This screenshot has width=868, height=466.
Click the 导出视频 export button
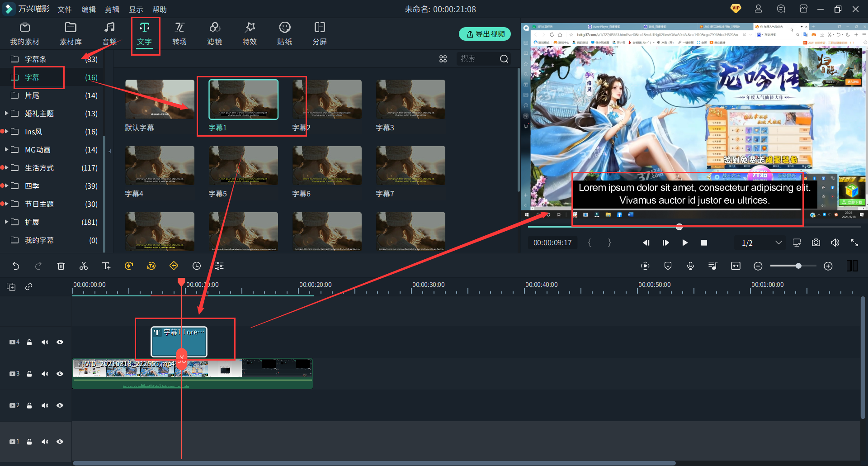[485, 34]
